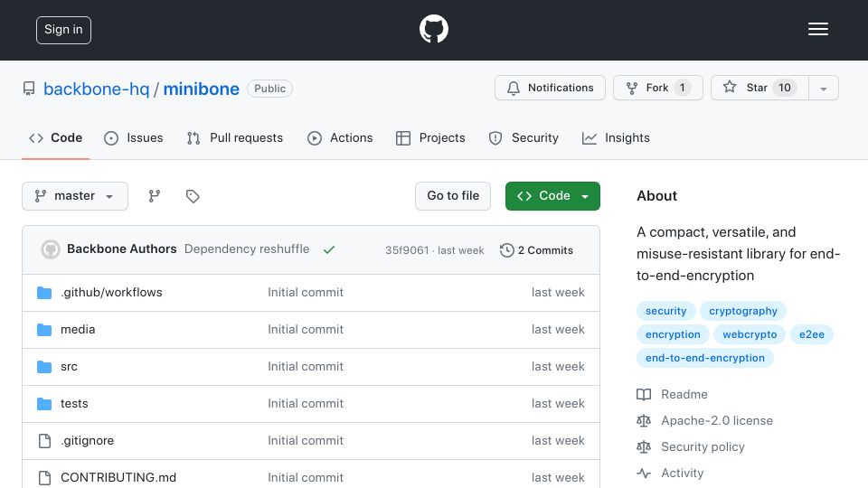Open the Insights tab
This screenshot has width=868, height=488.
point(616,137)
